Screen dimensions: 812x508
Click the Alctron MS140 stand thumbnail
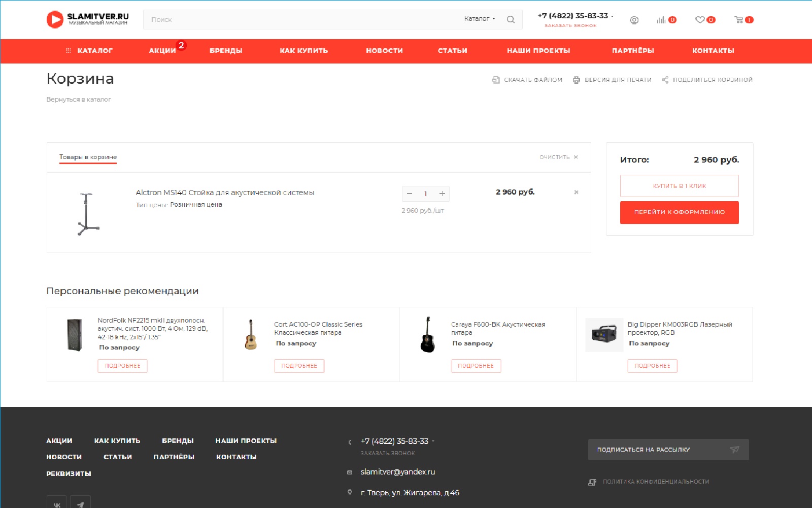pos(88,213)
